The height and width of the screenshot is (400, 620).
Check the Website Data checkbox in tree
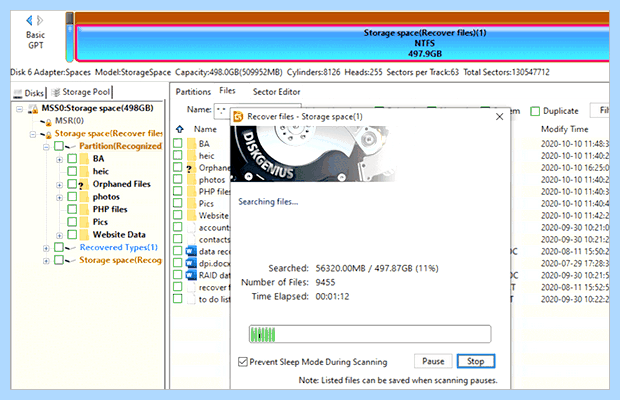72,234
